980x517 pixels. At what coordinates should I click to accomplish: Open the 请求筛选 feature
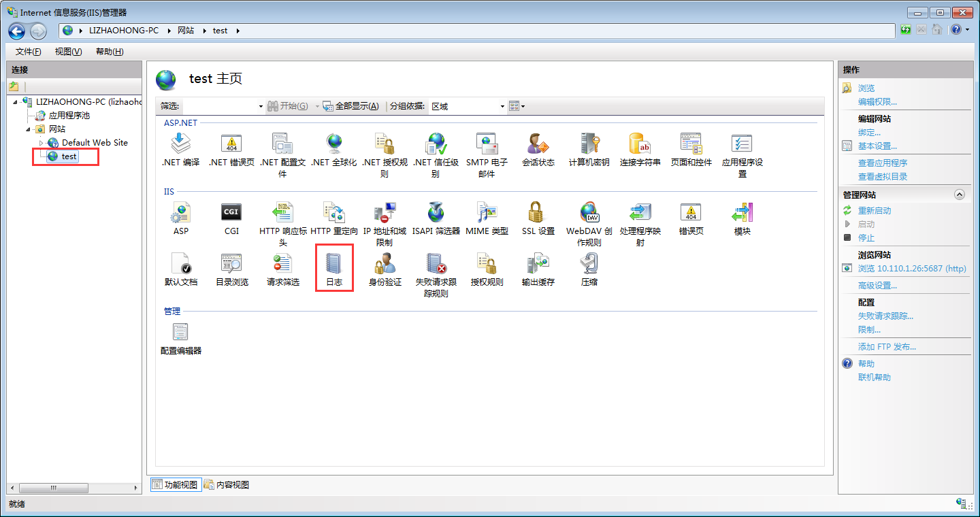click(282, 269)
